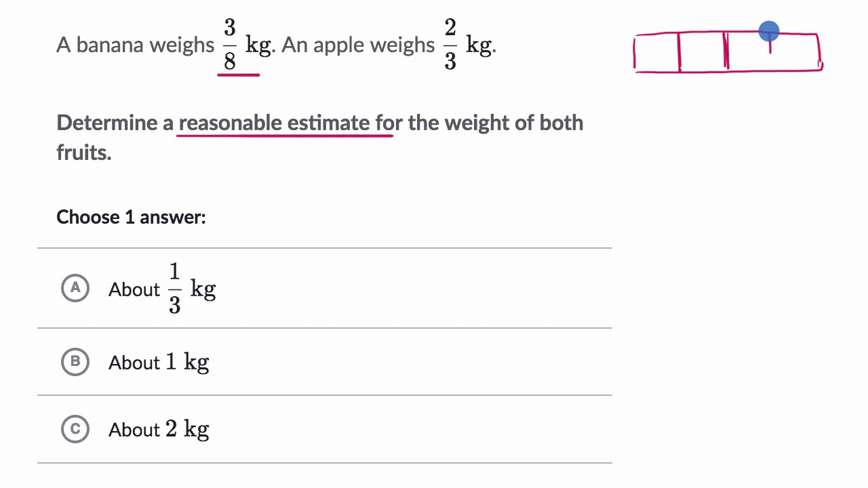Click the banana's 3/8 fraction
This screenshot has height=488, width=868.
tap(230, 45)
